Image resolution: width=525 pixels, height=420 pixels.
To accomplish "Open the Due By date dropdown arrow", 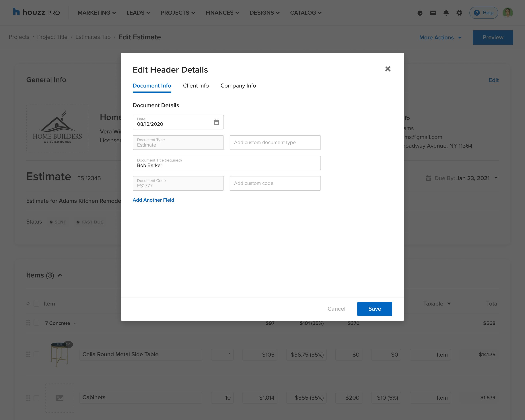I will click(x=496, y=178).
